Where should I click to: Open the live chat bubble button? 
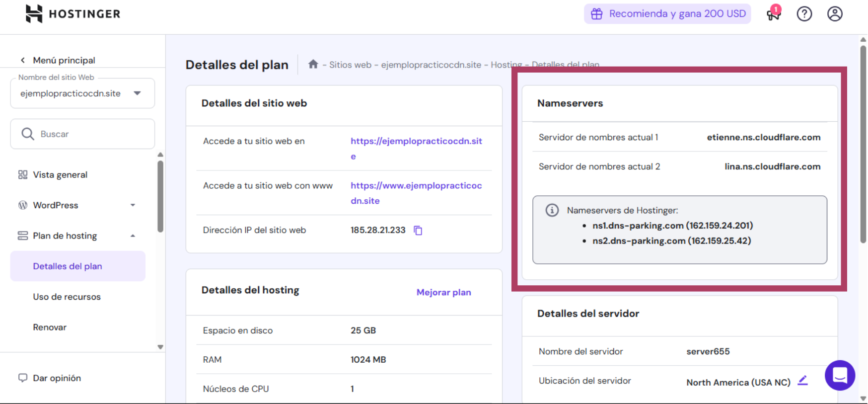pos(840,375)
